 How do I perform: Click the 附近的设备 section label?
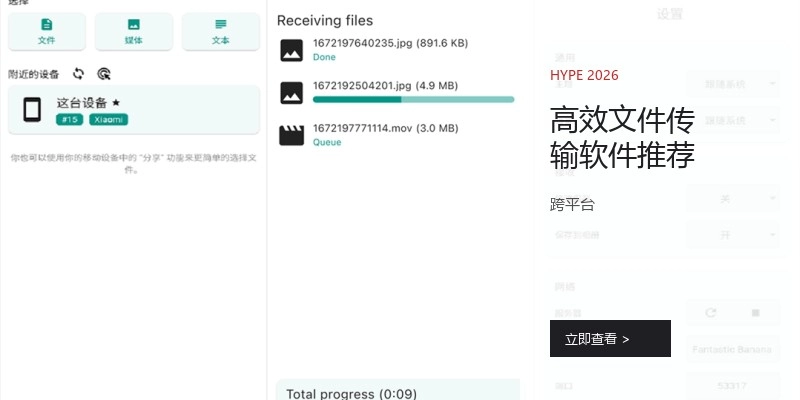point(34,74)
